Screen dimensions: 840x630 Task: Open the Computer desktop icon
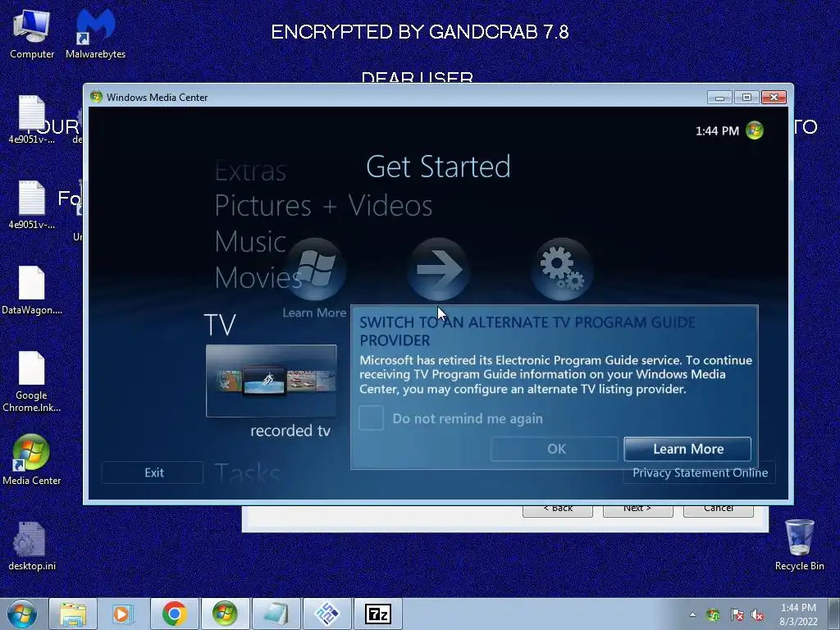(32, 33)
